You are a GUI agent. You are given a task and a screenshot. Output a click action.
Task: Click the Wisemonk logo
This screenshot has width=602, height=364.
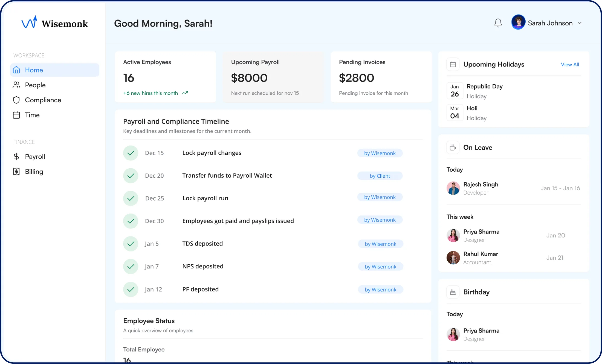pos(54,23)
